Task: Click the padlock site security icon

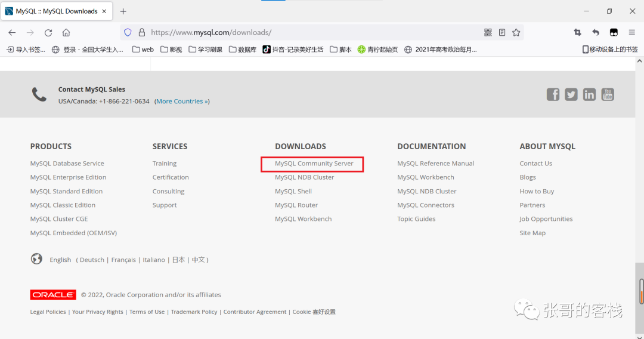Action: [142, 32]
